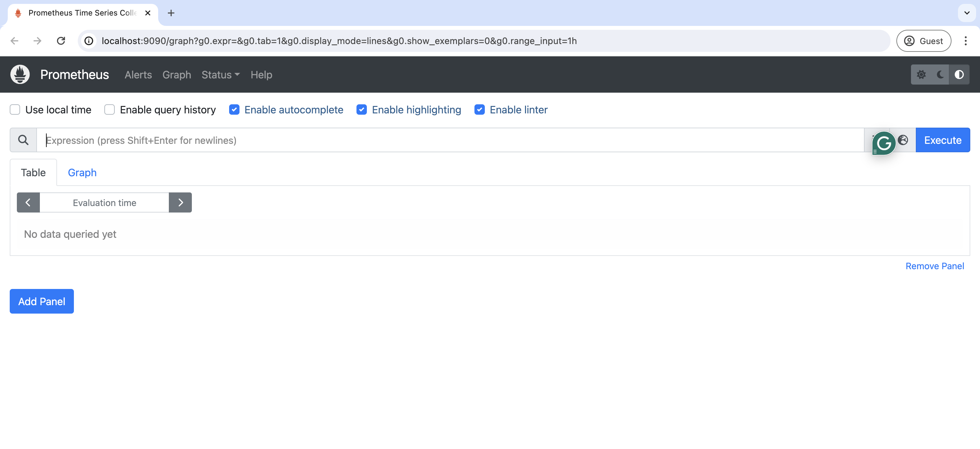Open a new browser tab

171,13
